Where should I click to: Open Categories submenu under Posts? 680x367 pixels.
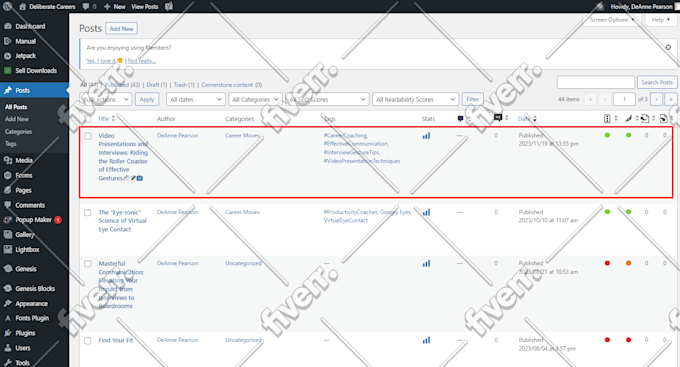(x=18, y=131)
